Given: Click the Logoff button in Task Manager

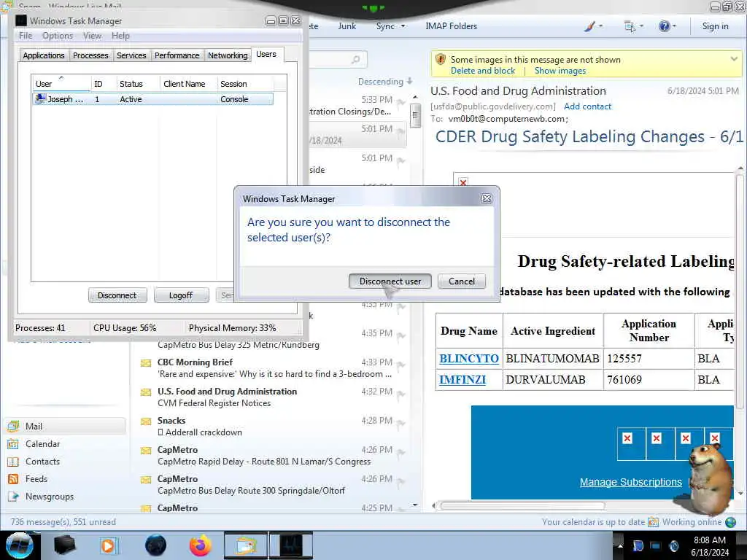Looking at the screenshot, I should 181,295.
